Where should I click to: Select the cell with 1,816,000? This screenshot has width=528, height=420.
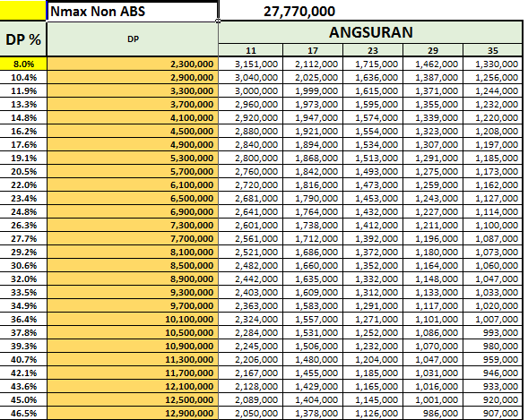click(x=313, y=185)
